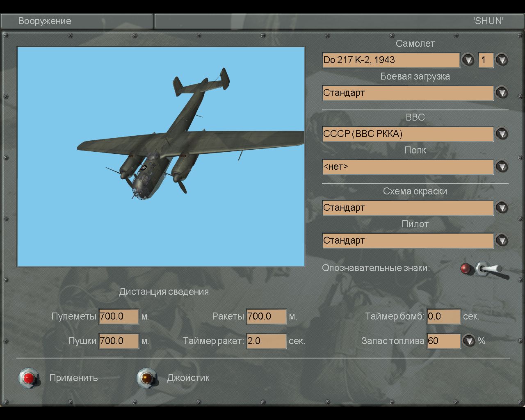The width and height of the screenshot is (525, 420).
Task: Select the Таймер ракет input field
Action: (x=266, y=341)
